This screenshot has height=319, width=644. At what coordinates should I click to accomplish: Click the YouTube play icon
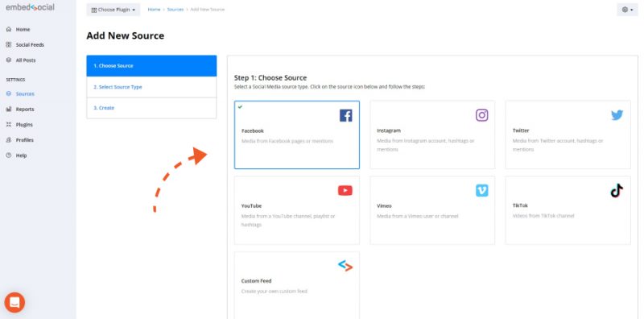[x=345, y=190]
